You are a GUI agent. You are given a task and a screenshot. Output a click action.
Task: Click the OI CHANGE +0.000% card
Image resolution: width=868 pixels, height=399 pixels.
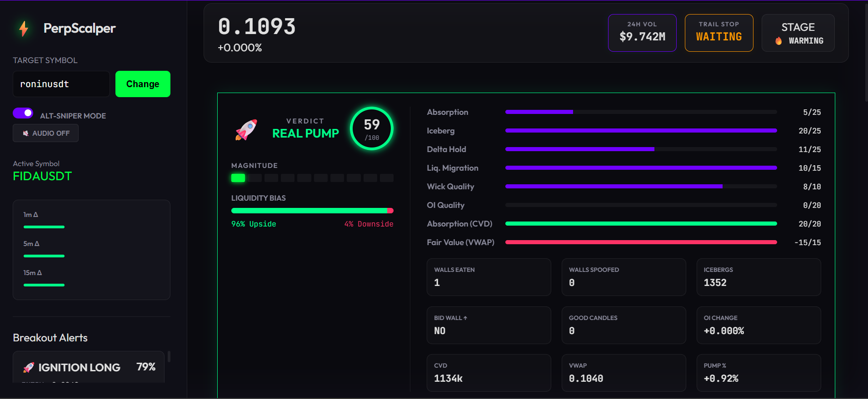point(759,325)
